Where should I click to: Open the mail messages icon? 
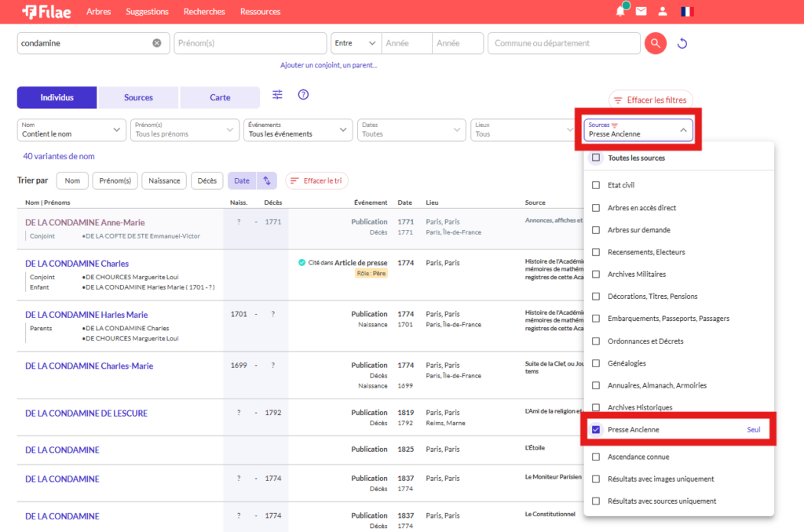click(641, 12)
